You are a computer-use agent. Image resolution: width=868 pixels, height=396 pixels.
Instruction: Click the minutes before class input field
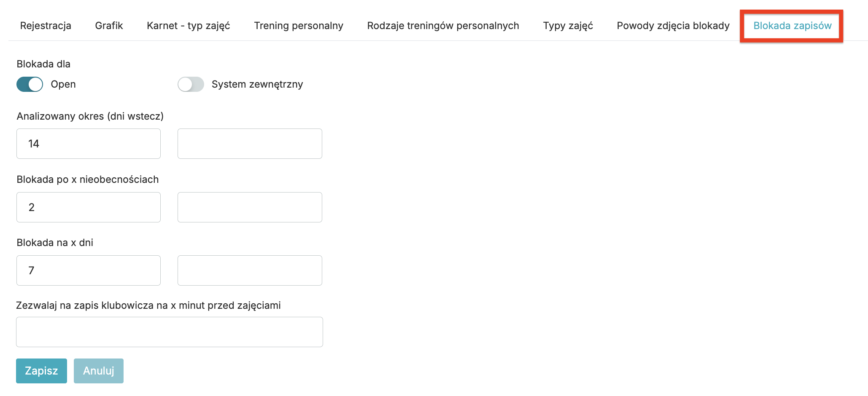point(170,332)
